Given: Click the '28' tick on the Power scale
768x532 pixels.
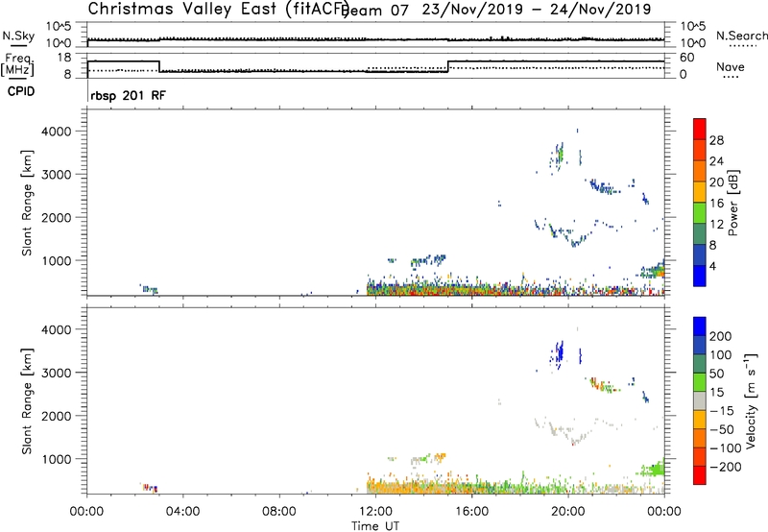Looking at the screenshot, I should coord(715,140).
